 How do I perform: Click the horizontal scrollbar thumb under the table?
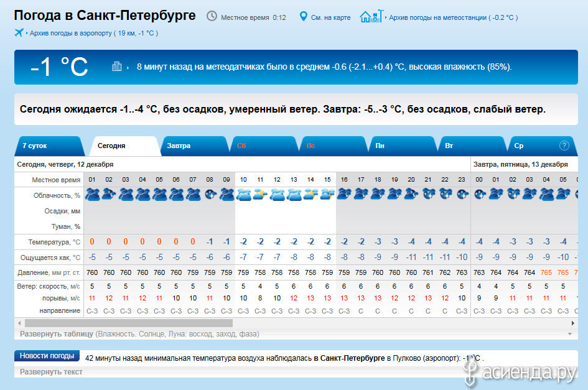129,323
